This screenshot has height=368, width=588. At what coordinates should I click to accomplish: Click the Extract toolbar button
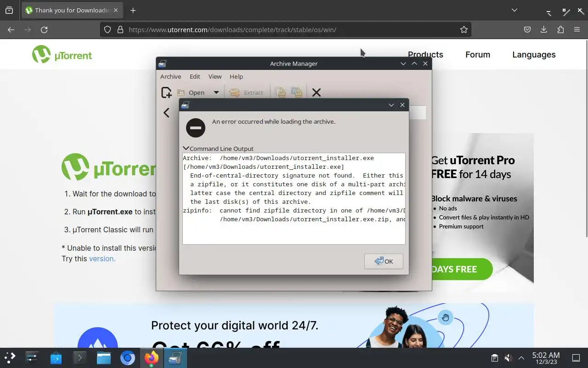pos(247,92)
